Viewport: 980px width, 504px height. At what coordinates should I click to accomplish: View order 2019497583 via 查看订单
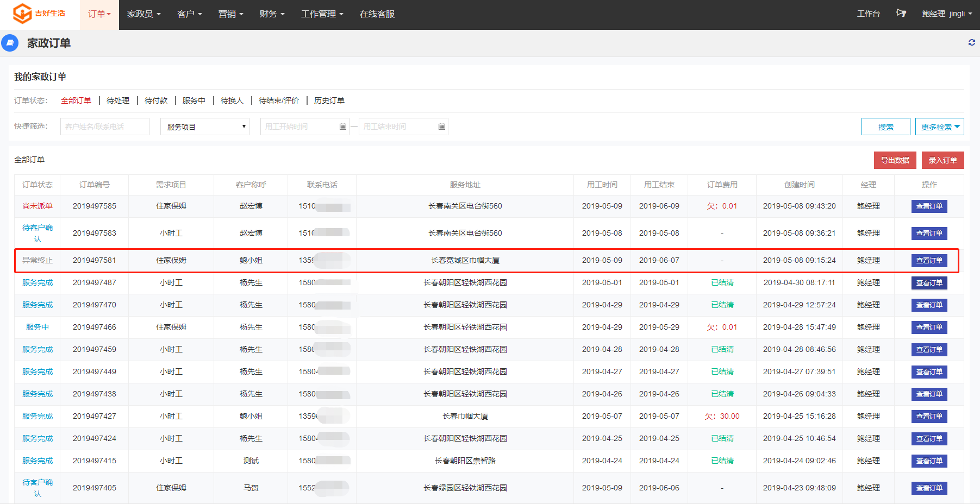point(929,234)
